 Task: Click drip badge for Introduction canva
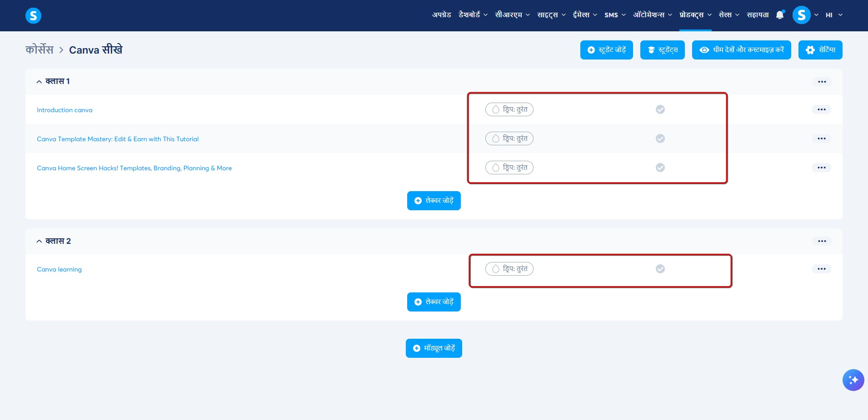pyautogui.click(x=509, y=109)
